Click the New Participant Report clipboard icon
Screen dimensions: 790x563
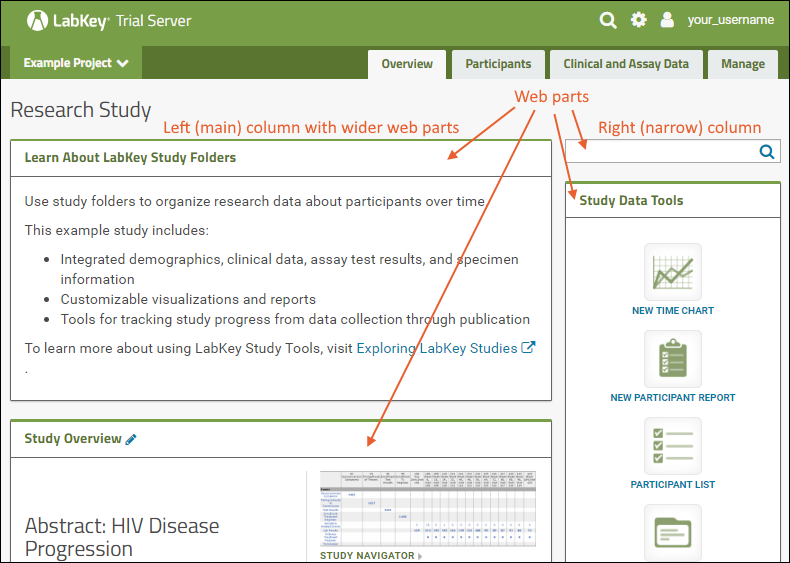673,359
